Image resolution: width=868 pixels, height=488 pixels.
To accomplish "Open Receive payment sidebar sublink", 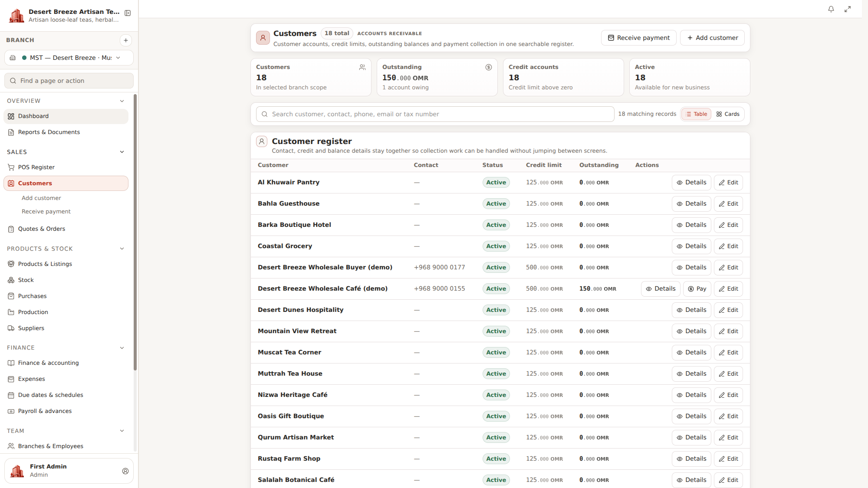I will click(46, 212).
